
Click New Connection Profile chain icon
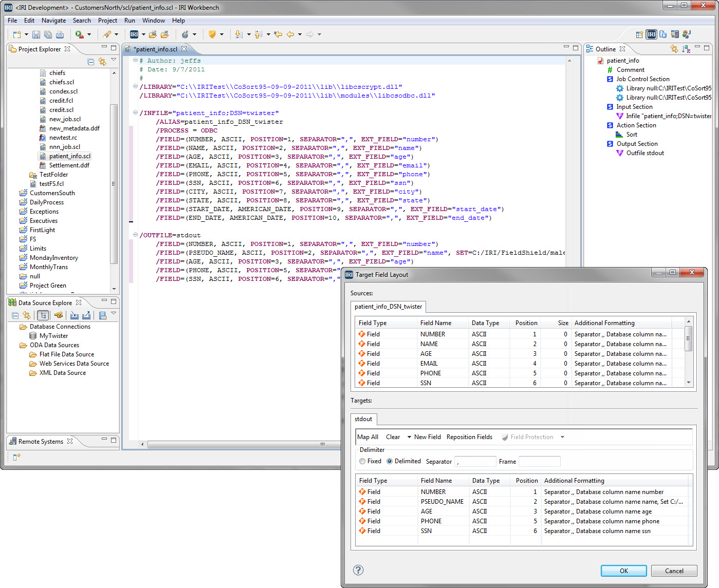click(x=59, y=315)
